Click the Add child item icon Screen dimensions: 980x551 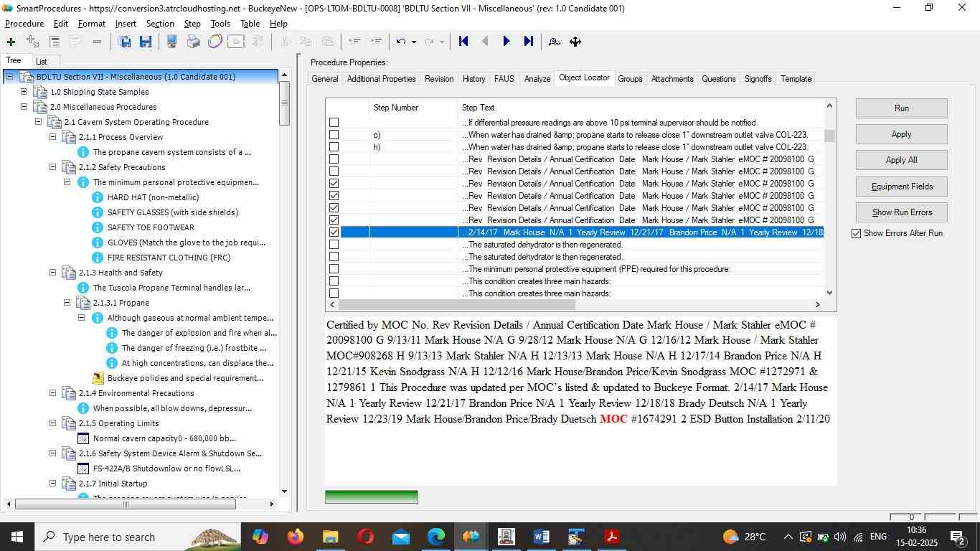pos(32,42)
